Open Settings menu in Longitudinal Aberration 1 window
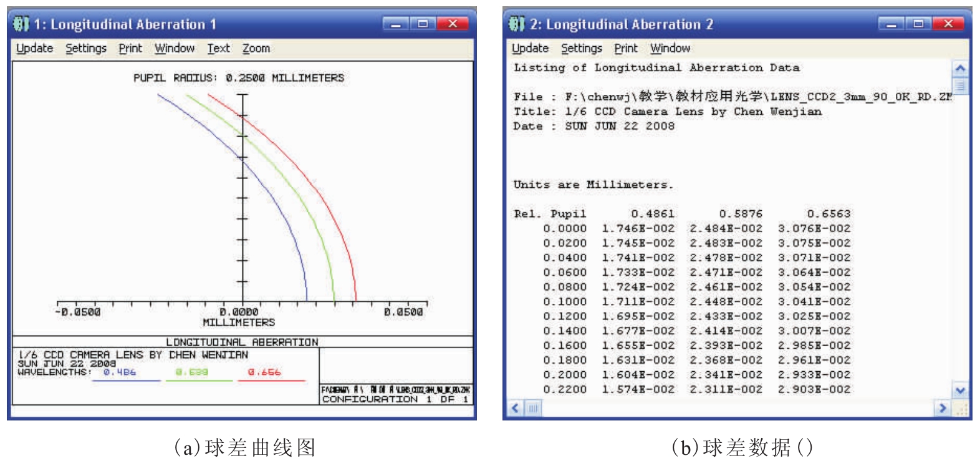Image resolution: width=980 pixels, height=466 pixels. (86, 48)
